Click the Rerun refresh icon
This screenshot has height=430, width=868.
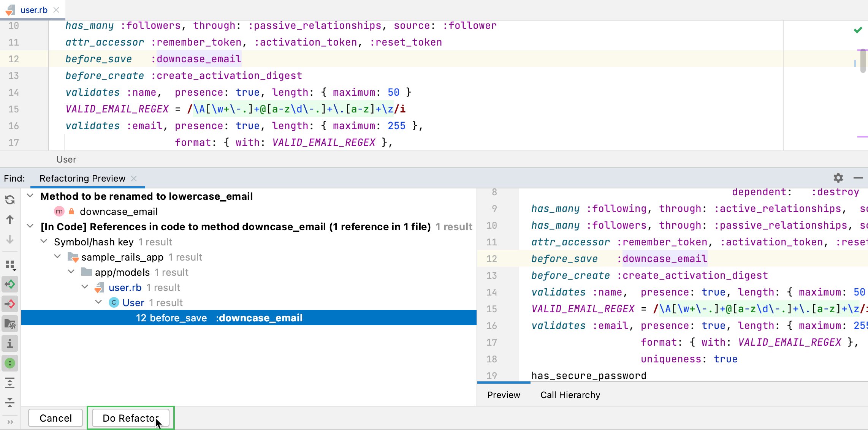point(10,200)
